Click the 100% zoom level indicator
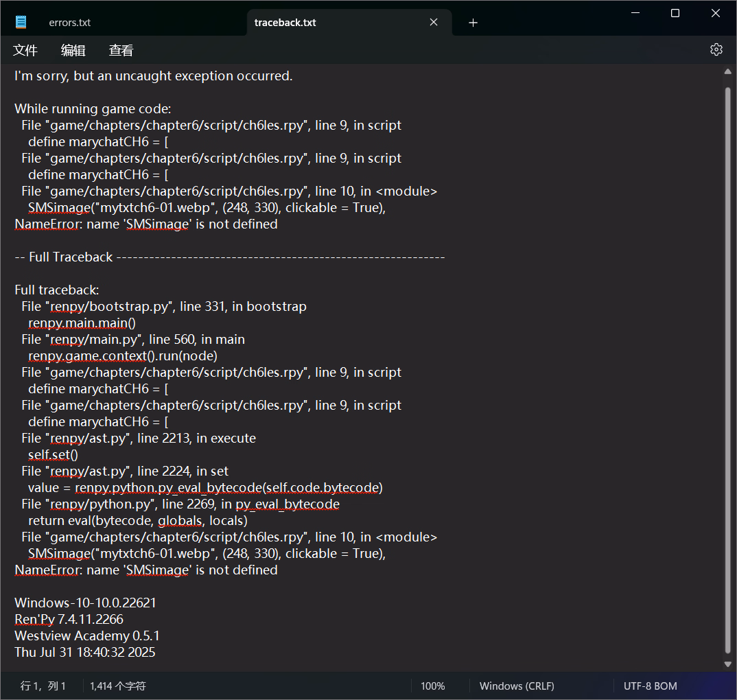 point(432,686)
